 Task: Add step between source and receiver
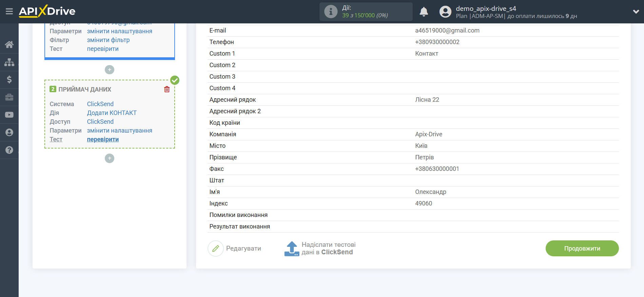tap(110, 70)
